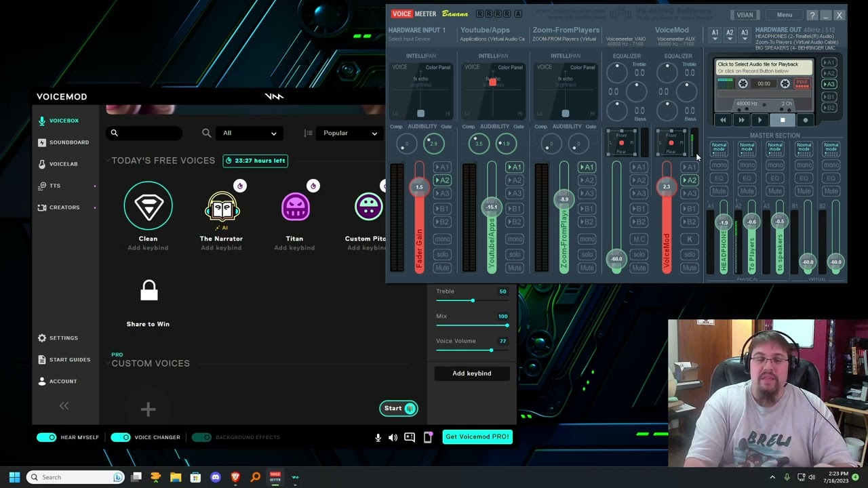
Task: Adjust the Treble slider in Voicemod
Action: tap(473, 300)
